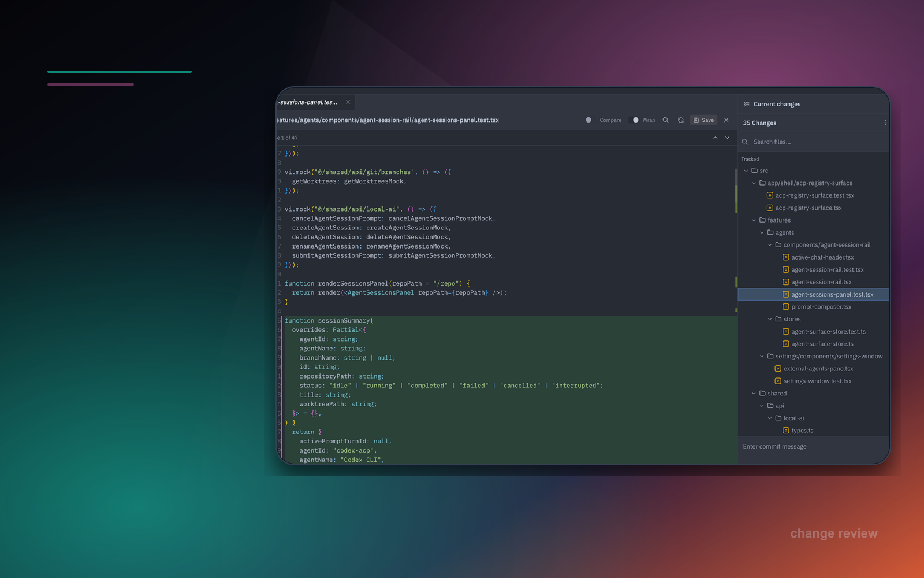The height and width of the screenshot is (578, 924).
Task: Open agent-session-rail.test.tsx in the tree
Action: coord(828,270)
